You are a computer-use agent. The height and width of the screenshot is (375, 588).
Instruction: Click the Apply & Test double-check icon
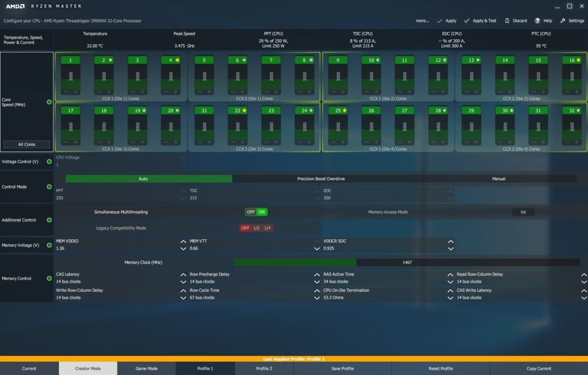coord(467,21)
